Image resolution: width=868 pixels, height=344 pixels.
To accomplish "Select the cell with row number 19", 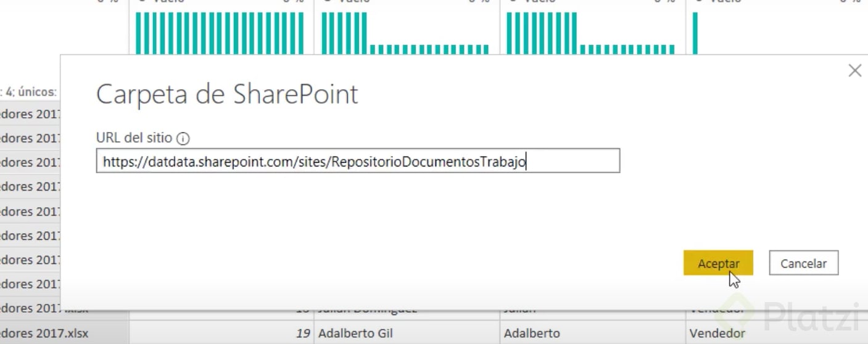I will (221, 333).
